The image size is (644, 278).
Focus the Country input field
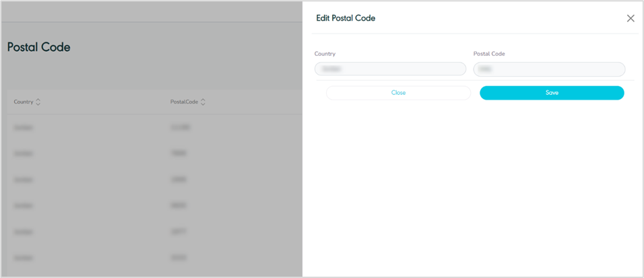(x=390, y=69)
